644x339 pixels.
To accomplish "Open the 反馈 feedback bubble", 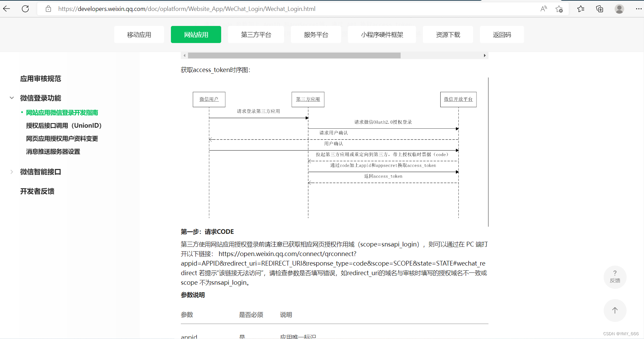I will pyautogui.click(x=615, y=277).
